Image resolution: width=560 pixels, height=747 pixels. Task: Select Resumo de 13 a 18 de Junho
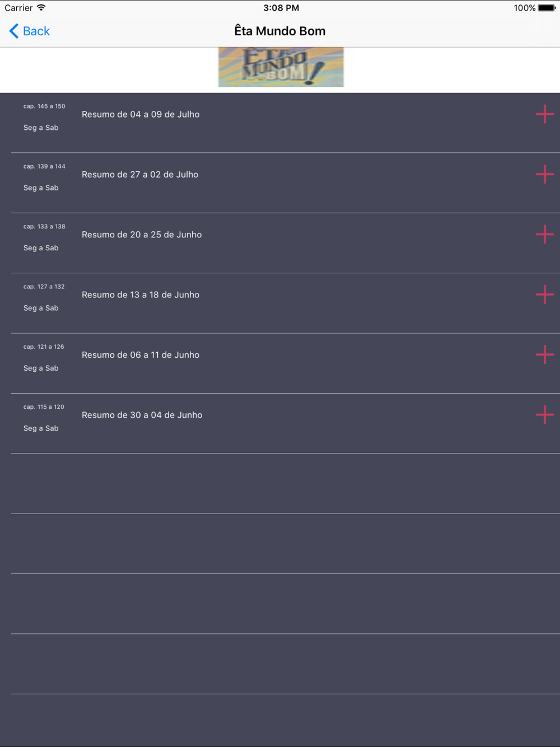(141, 295)
